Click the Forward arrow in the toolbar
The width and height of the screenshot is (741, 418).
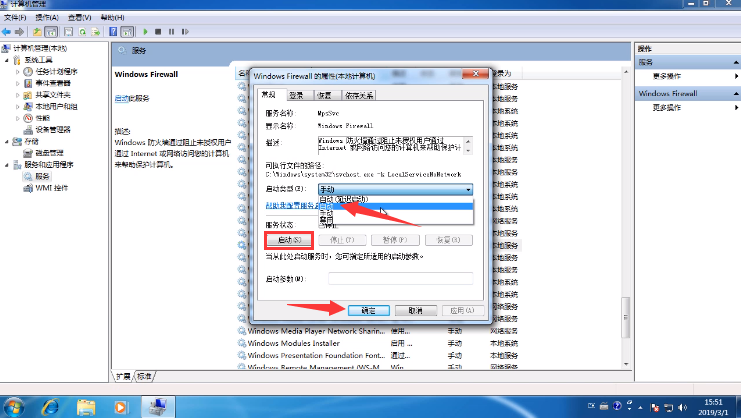(19, 32)
